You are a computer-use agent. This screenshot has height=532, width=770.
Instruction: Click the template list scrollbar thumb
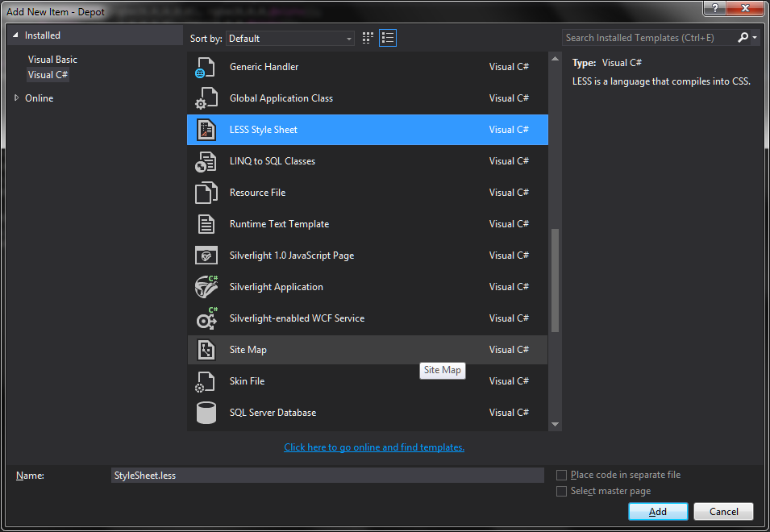[x=555, y=280]
